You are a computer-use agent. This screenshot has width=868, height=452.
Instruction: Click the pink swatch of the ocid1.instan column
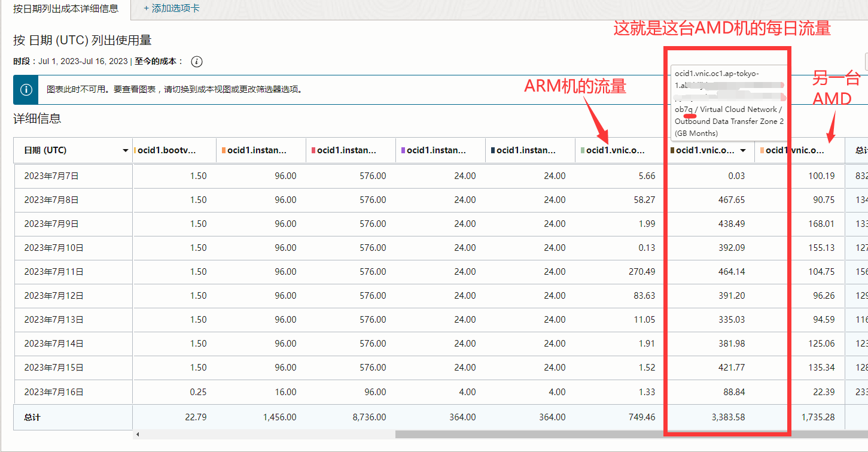pos(313,150)
